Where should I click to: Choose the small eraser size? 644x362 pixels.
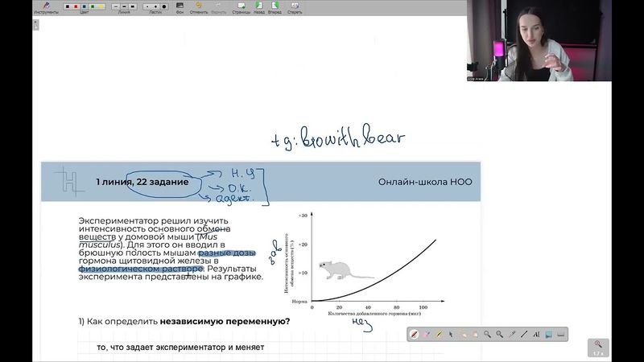click(147, 6)
